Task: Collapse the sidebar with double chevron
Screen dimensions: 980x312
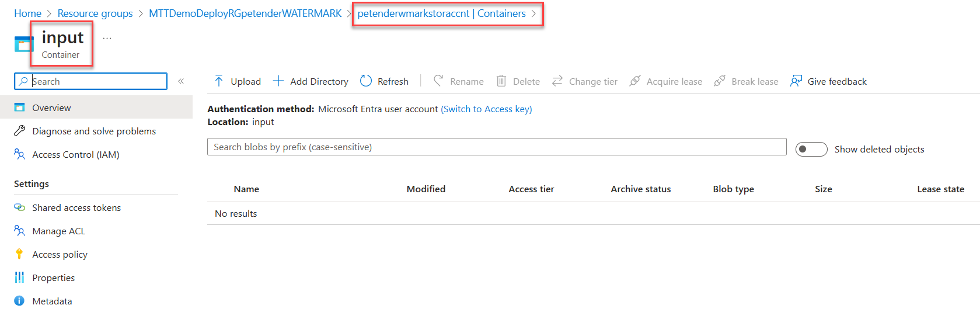Action: point(181,81)
